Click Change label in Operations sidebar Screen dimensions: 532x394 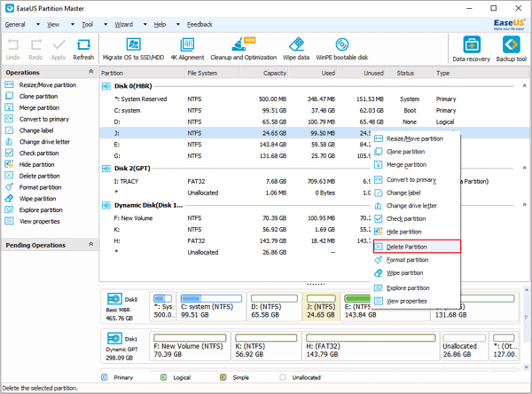tap(29, 130)
